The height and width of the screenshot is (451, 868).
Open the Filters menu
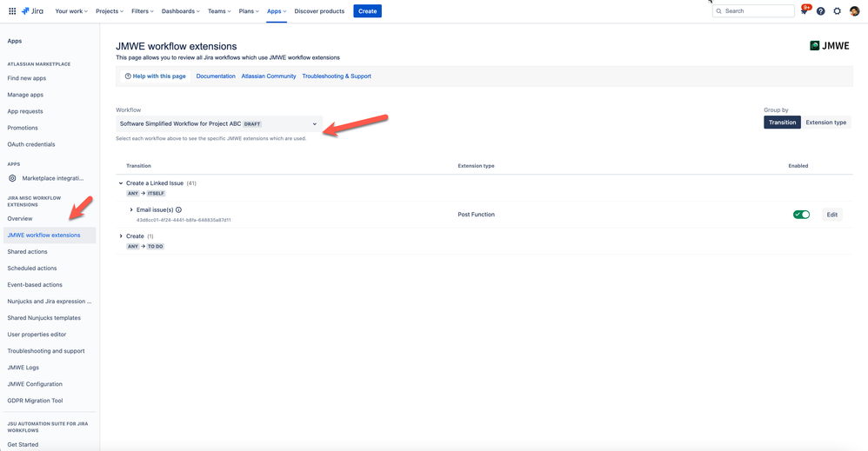(143, 11)
